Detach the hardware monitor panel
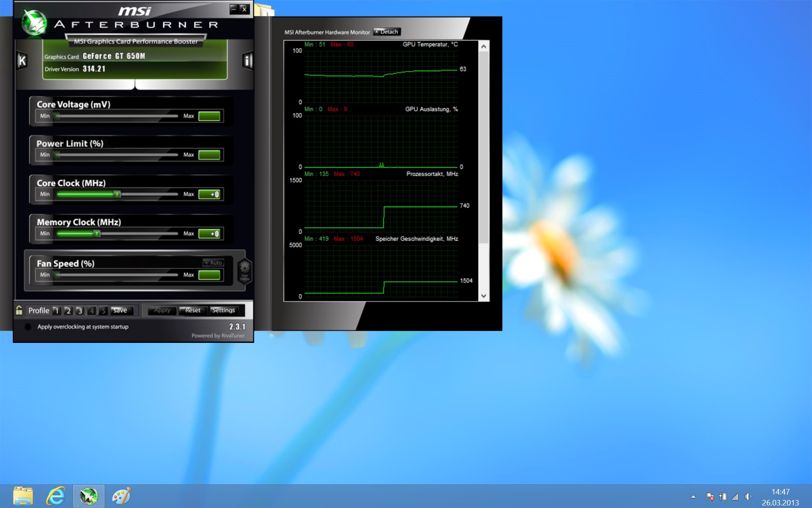Screen dimensions: 812x508 pyautogui.click(x=387, y=32)
